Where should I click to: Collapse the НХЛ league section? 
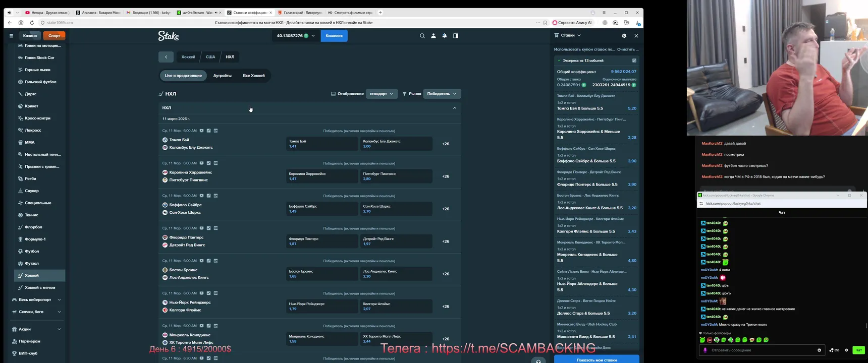point(455,108)
